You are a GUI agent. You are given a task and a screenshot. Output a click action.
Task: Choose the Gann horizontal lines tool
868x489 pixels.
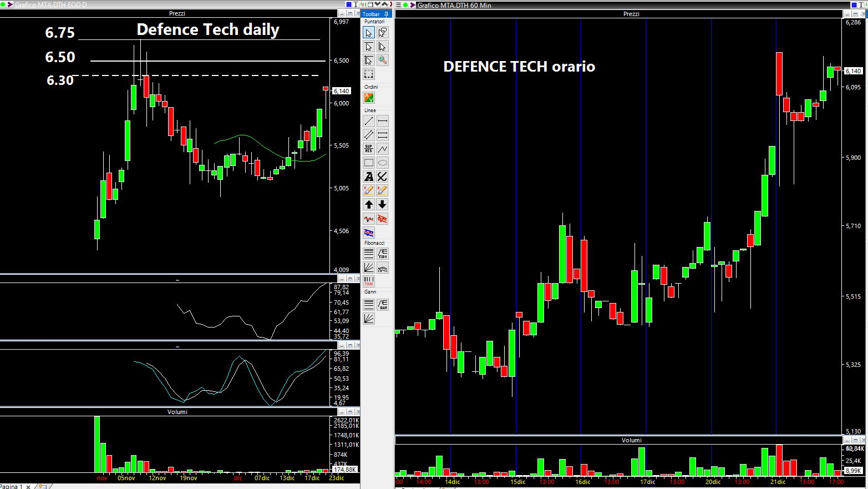point(369,304)
